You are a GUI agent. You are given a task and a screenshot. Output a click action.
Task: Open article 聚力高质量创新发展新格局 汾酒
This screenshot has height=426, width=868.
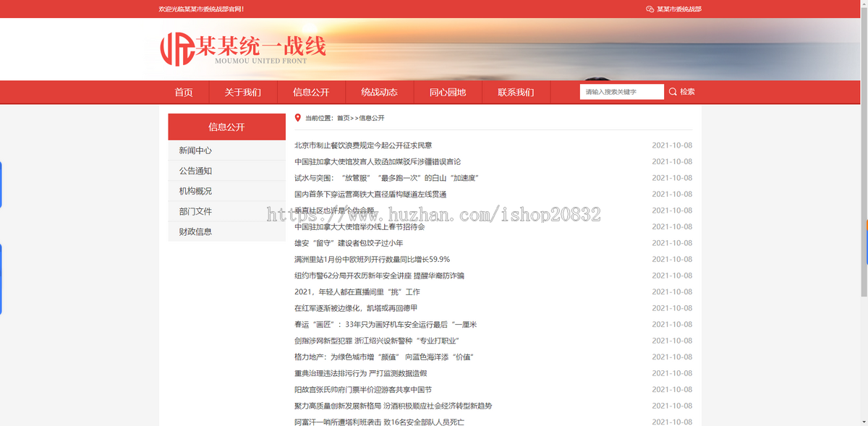point(393,406)
